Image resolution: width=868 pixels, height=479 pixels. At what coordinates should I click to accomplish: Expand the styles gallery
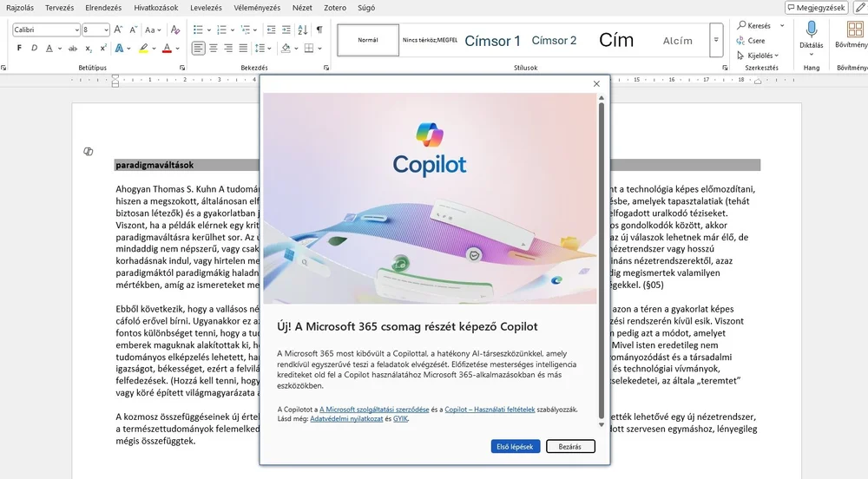coord(716,40)
